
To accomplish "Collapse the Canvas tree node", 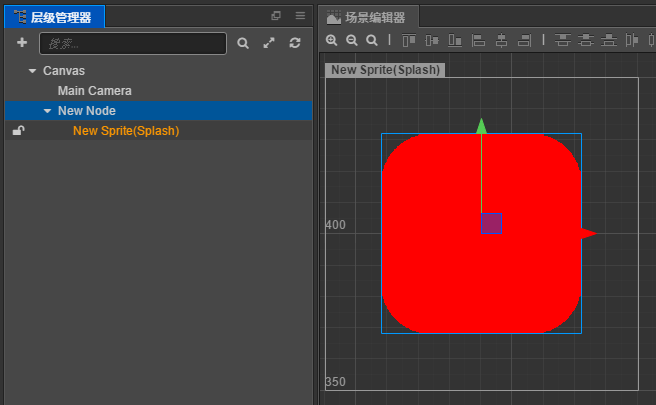I will [x=32, y=71].
